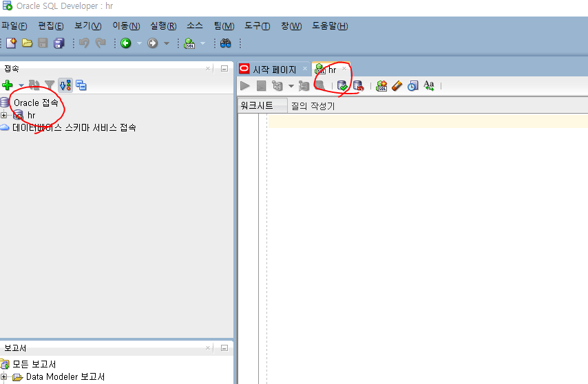The image size is (588, 384).
Task: Click into the SQL worksheet editor line
Action: coord(428,121)
